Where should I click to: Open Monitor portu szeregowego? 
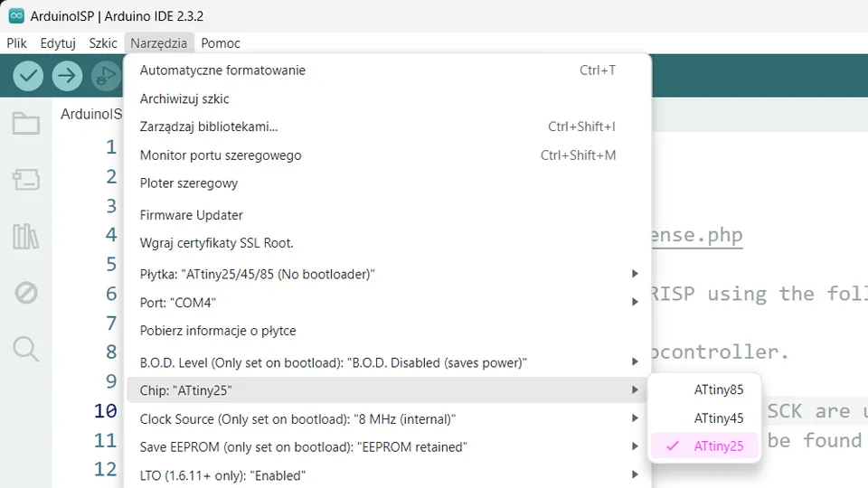221,155
